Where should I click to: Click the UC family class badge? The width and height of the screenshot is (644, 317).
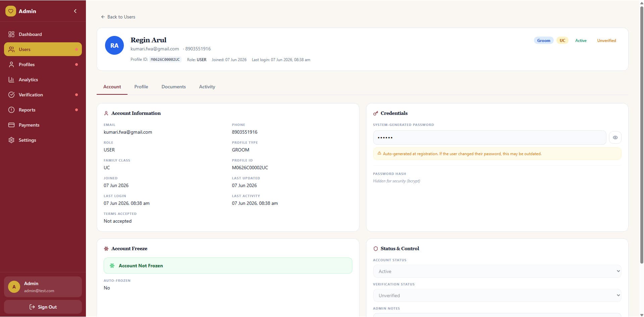[562, 41]
